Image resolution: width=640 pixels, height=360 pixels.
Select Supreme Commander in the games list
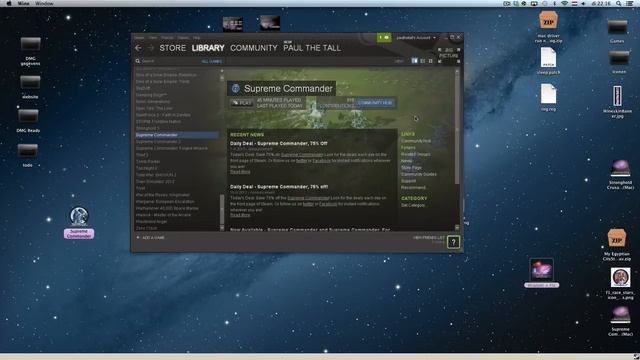tap(177, 135)
